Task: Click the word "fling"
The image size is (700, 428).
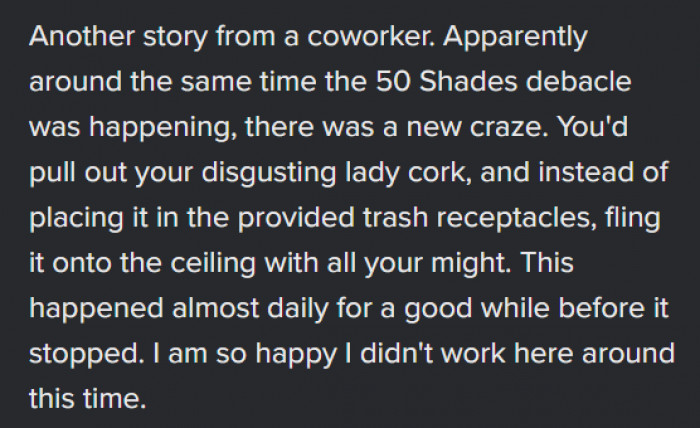Action: pyautogui.click(x=633, y=219)
